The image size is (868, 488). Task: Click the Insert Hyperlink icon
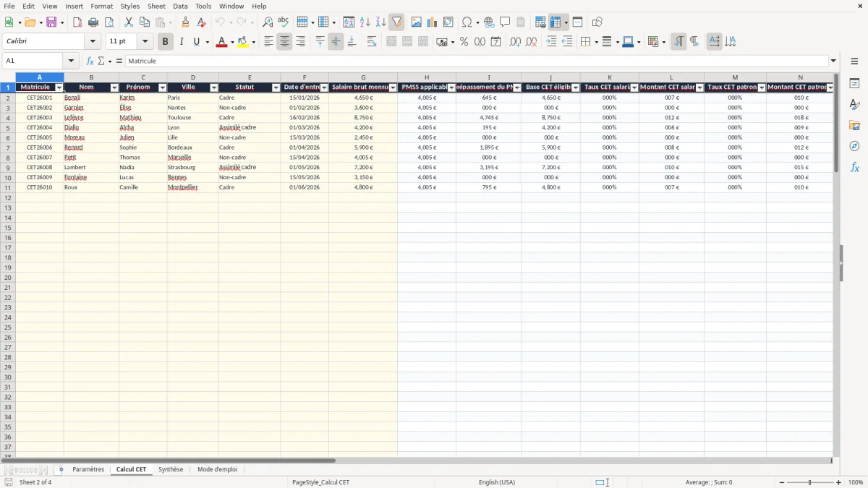489,22
